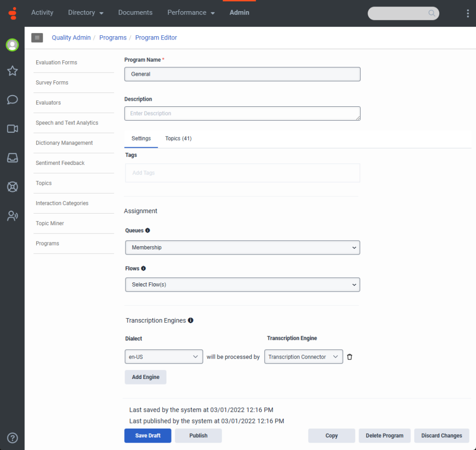Viewport: 476px width, 450px height.
Task: Open the Membership queues dropdown
Action: coord(242,248)
